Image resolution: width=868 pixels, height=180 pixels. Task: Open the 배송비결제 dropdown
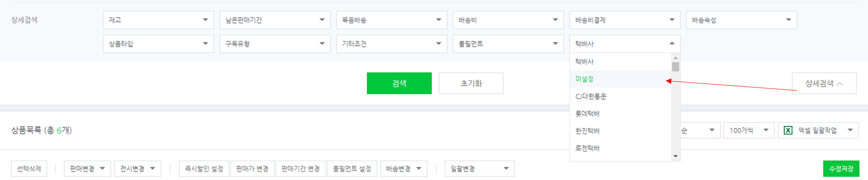[625, 20]
